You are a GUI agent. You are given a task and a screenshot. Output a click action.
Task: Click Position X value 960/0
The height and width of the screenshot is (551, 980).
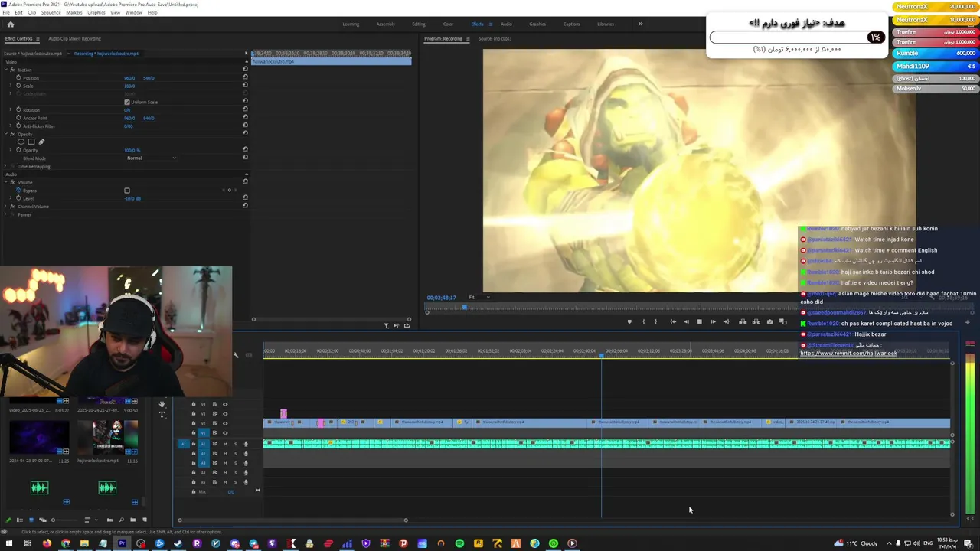pos(129,78)
